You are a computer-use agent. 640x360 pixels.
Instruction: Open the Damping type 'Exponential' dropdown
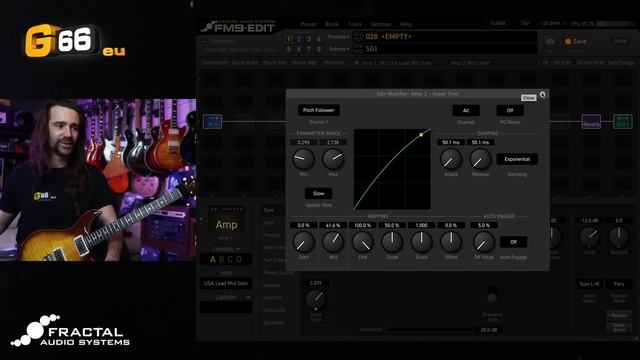click(517, 159)
